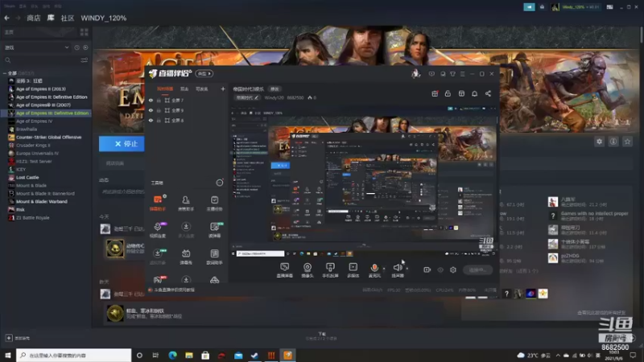Click add game at Steam bottom left
The height and width of the screenshot is (362, 644).
(x=17, y=338)
